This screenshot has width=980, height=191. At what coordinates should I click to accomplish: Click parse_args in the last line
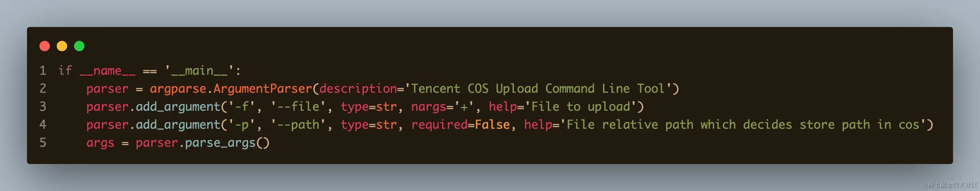[x=220, y=143]
